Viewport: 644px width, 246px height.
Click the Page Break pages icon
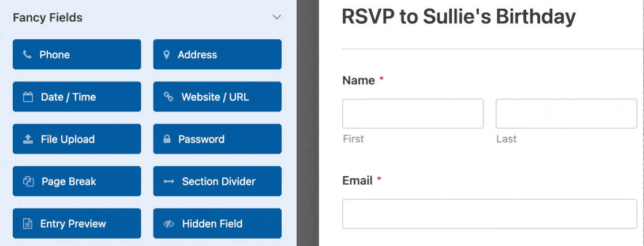click(28, 181)
